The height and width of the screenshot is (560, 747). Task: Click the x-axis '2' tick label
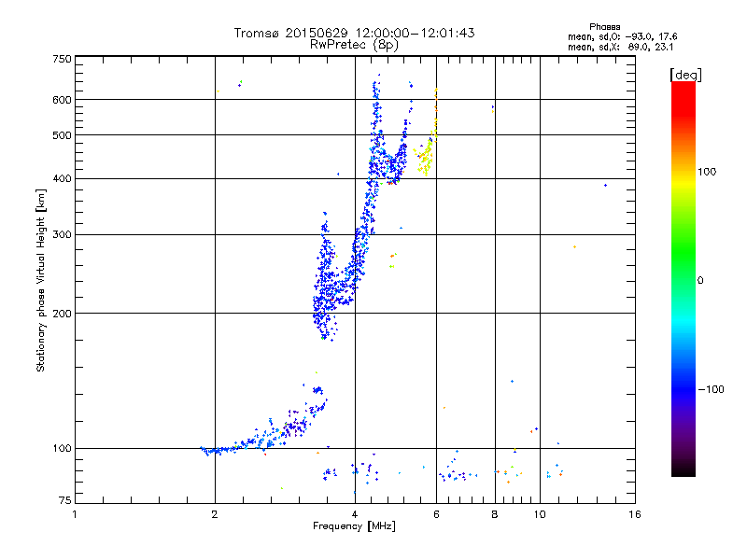click(x=215, y=514)
